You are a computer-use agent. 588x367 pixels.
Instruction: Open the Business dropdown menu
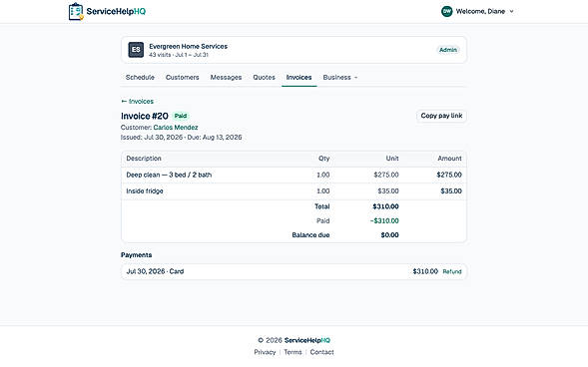point(340,77)
